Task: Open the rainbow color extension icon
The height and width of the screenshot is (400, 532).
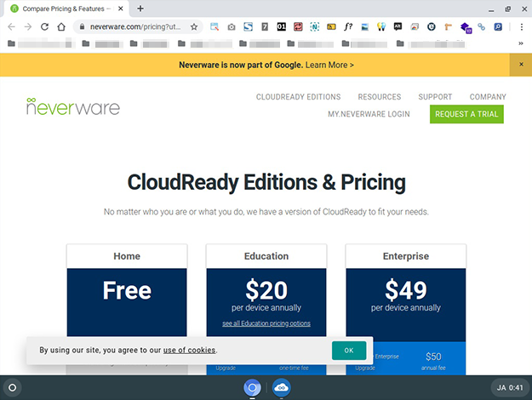Action: point(415,26)
